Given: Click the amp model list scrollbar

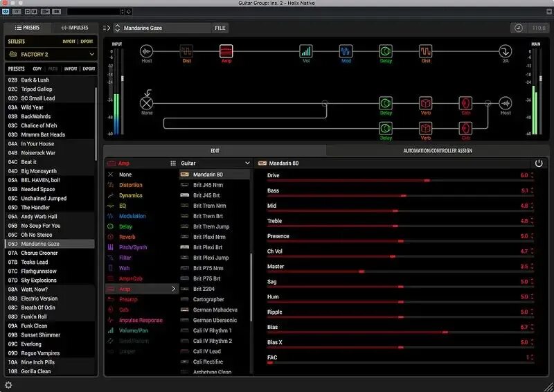Looking at the screenshot, I should [251, 287].
